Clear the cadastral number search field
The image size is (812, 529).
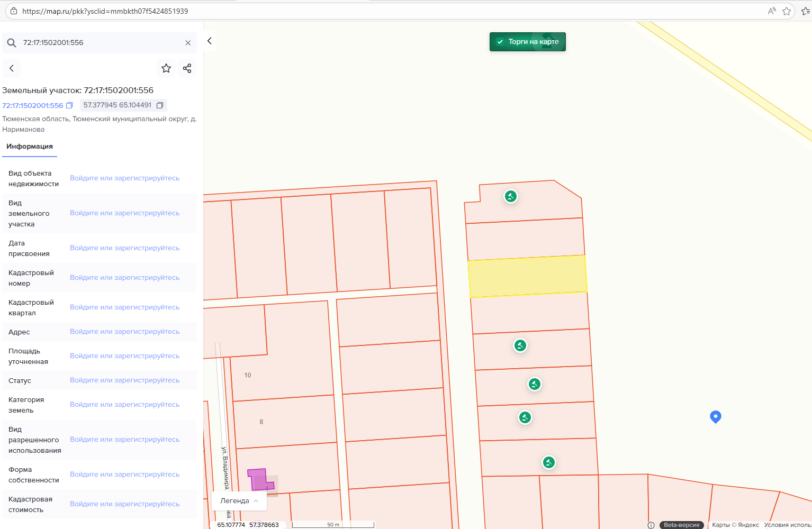coord(188,43)
